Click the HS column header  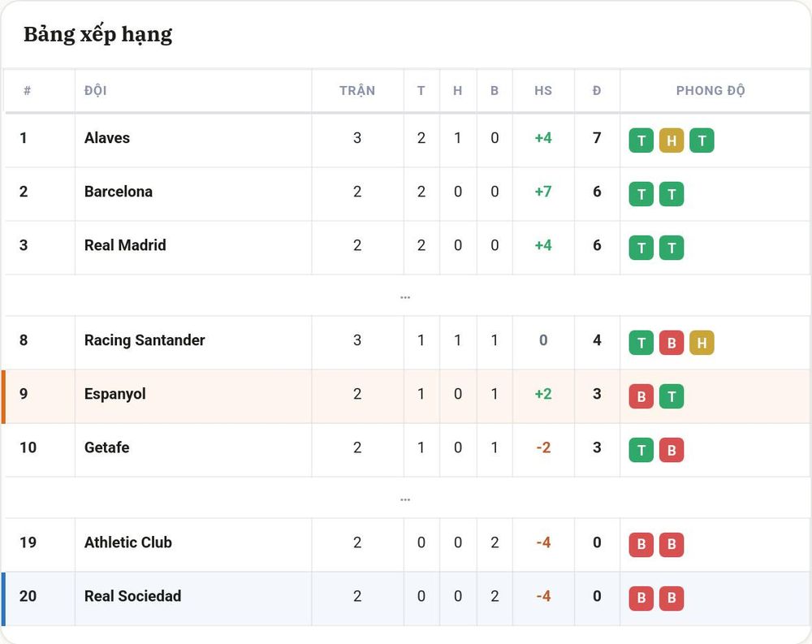point(543,91)
